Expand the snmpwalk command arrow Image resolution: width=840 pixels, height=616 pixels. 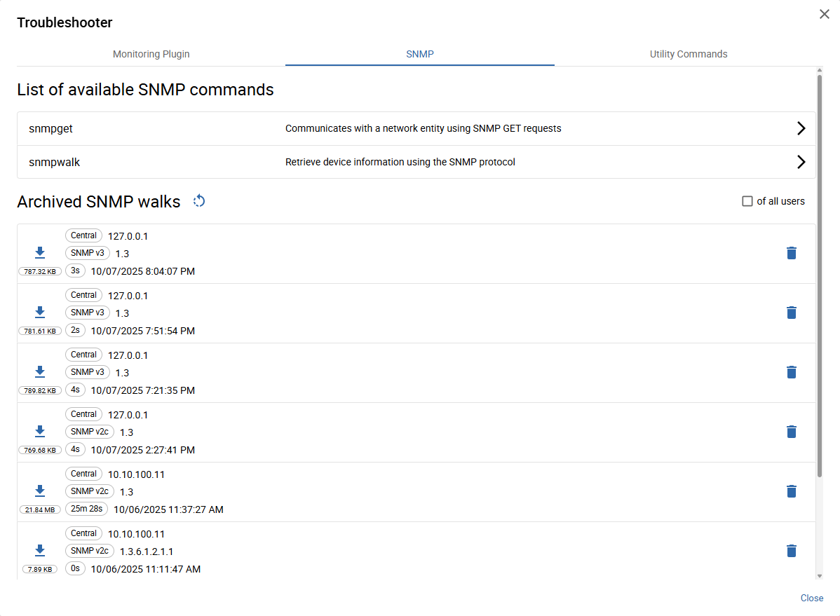pyautogui.click(x=801, y=162)
